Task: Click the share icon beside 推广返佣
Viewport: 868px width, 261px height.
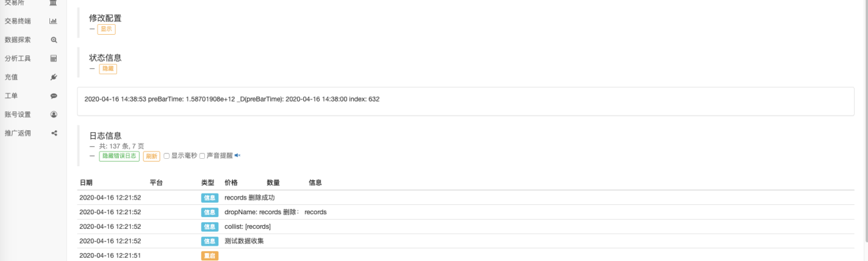Action: point(54,133)
